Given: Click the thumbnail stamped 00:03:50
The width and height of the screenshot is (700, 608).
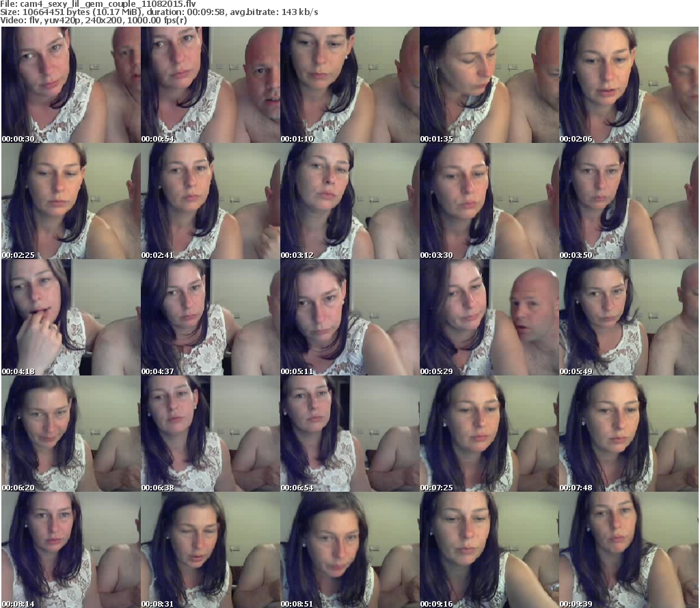Looking at the screenshot, I should click(629, 201).
